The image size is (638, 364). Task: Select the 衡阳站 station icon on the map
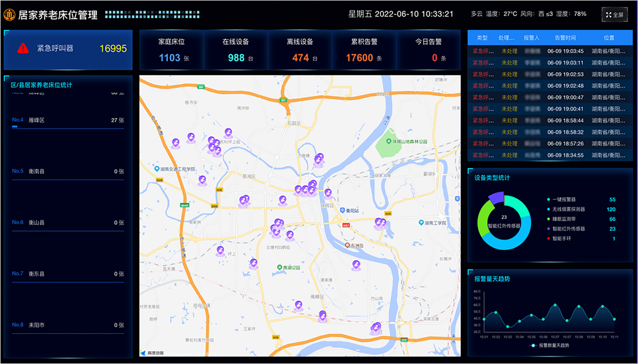coord(342,211)
